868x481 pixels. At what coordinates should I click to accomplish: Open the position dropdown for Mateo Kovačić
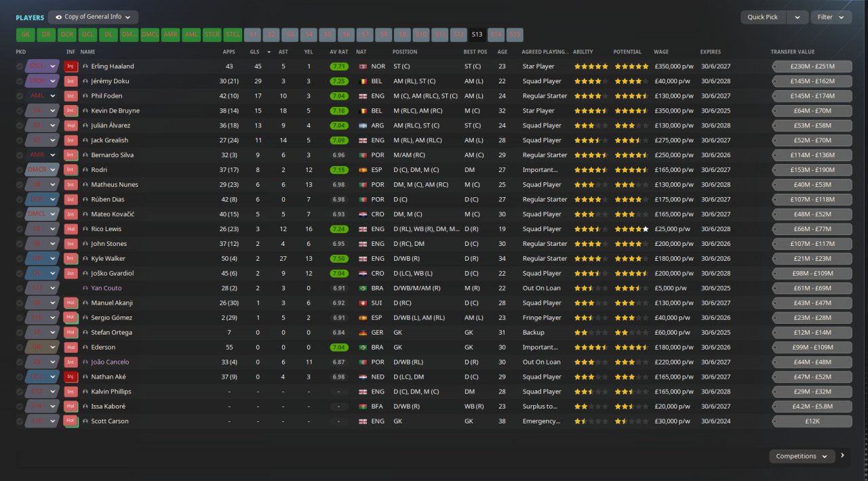52,214
